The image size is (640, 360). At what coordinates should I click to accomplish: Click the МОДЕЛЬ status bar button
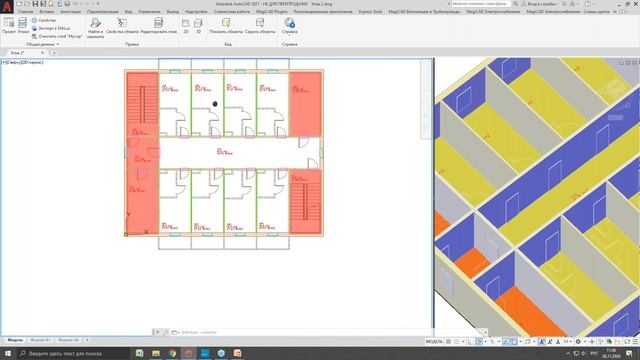click(434, 342)
